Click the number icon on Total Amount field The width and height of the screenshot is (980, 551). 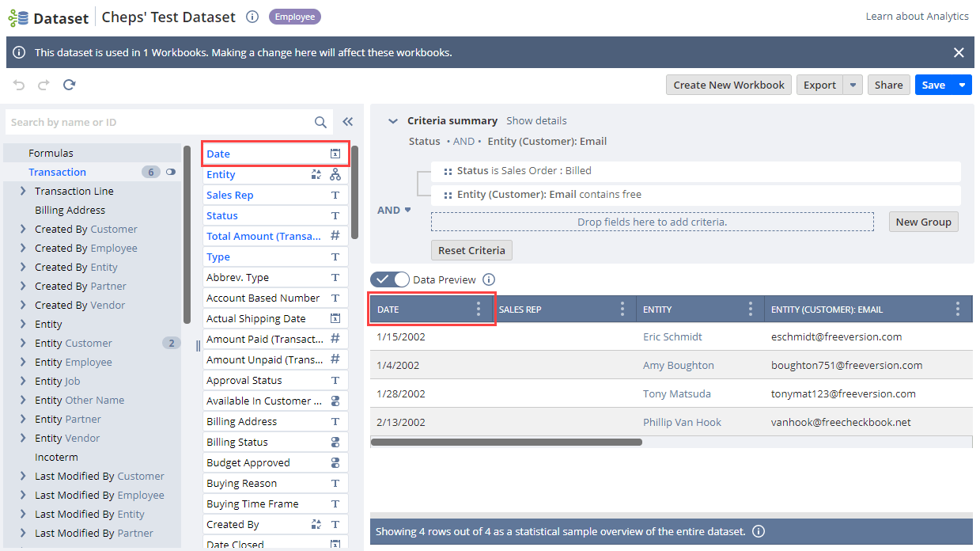(335, 236)
